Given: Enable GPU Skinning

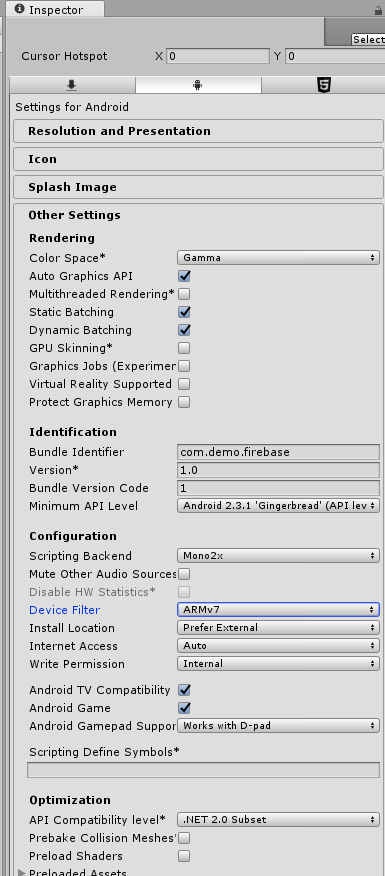Looking at the screenshot, I should click(184, 348).
